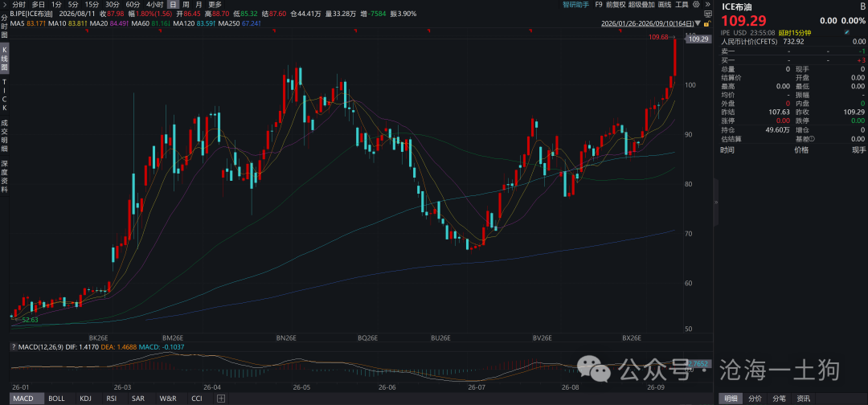
Task: Click the ICE布油 title in quote panel
Action: 735,6
